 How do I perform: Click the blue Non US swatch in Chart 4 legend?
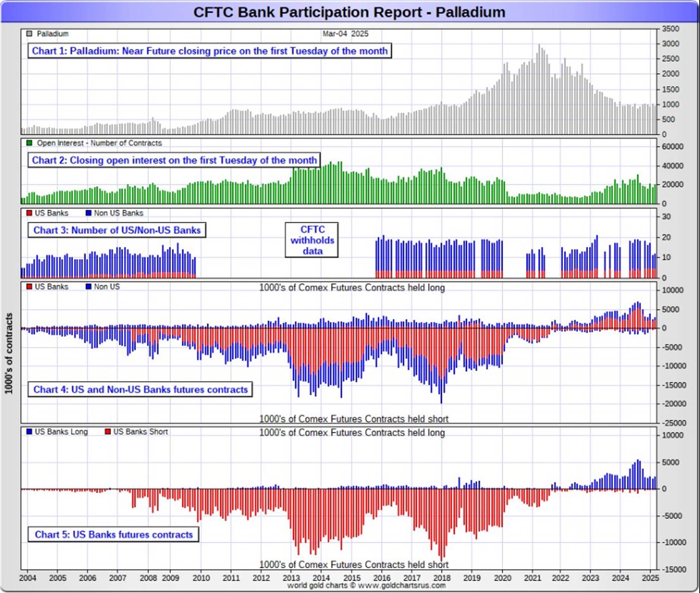[x=88, y=287]
